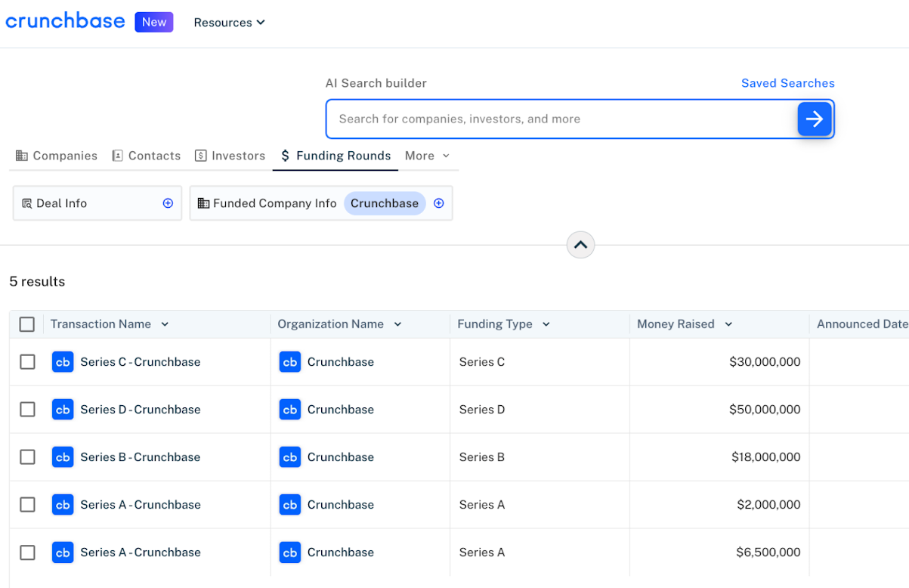The image size is (909, 588).
Task: Click cb icon beside Series D transaction name
Action: [x=63, y=410]
